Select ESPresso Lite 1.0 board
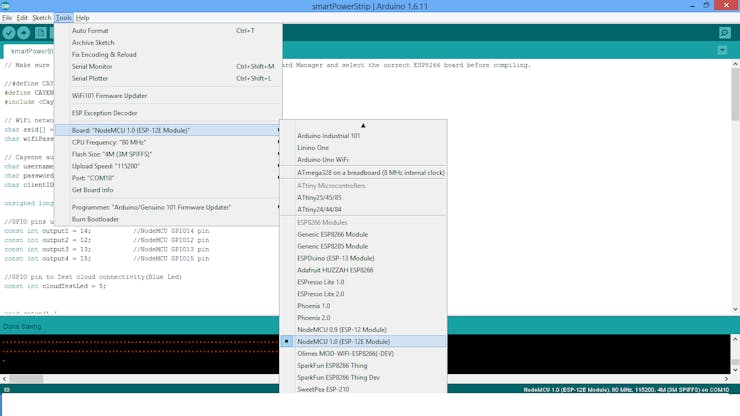This screenshot has height=416, width=740. 363,282
